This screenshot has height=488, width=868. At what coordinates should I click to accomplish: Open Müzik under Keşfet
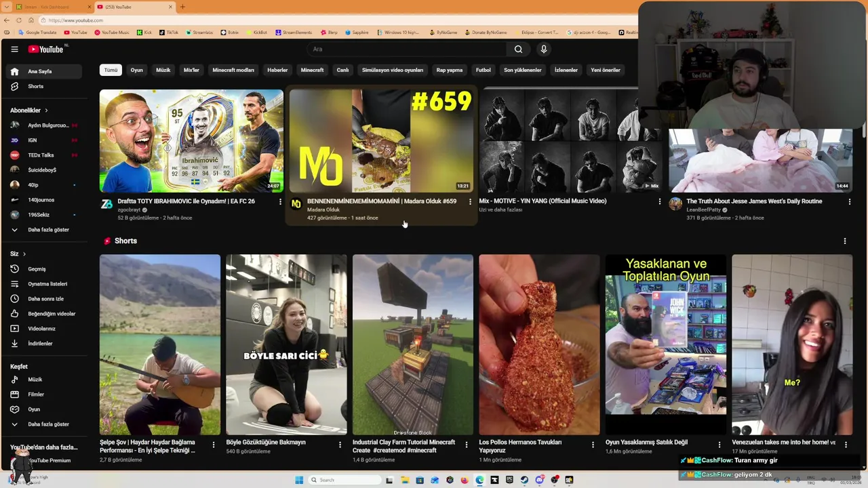tap(45, 380)
